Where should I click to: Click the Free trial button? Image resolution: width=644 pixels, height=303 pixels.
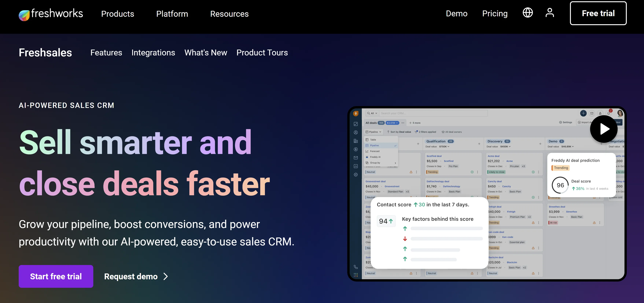(598, 13)
